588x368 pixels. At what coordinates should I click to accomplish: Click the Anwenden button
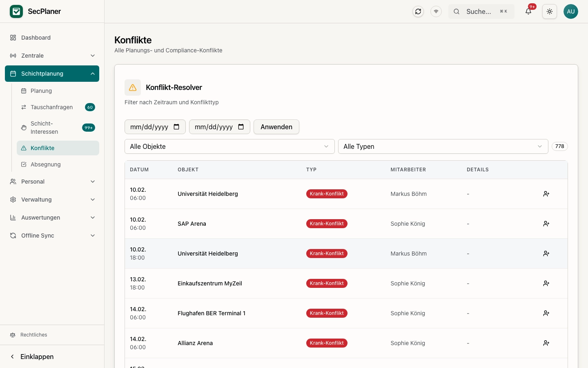[x=276, y=127]
